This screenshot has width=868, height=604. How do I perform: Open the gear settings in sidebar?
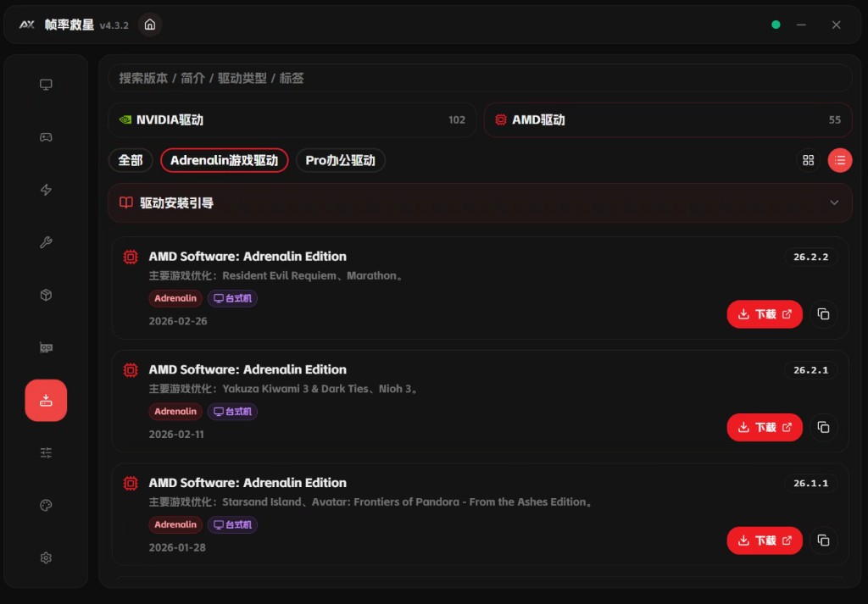pos(46,557)
